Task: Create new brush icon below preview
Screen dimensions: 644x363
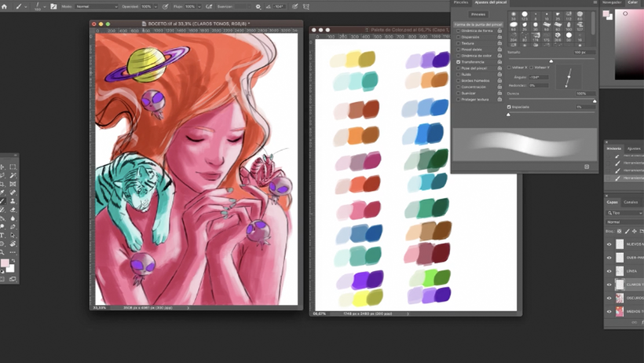Action: [x=587, y=167]
